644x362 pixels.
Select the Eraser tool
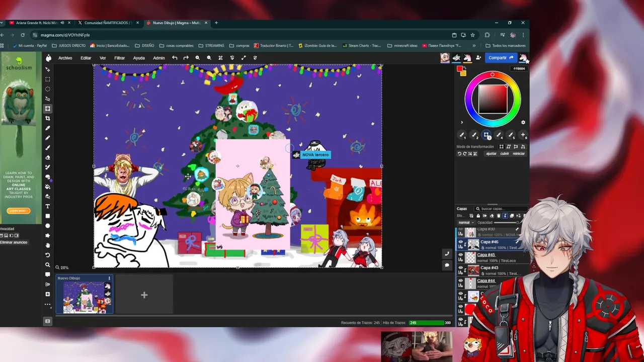click(48, 157)
